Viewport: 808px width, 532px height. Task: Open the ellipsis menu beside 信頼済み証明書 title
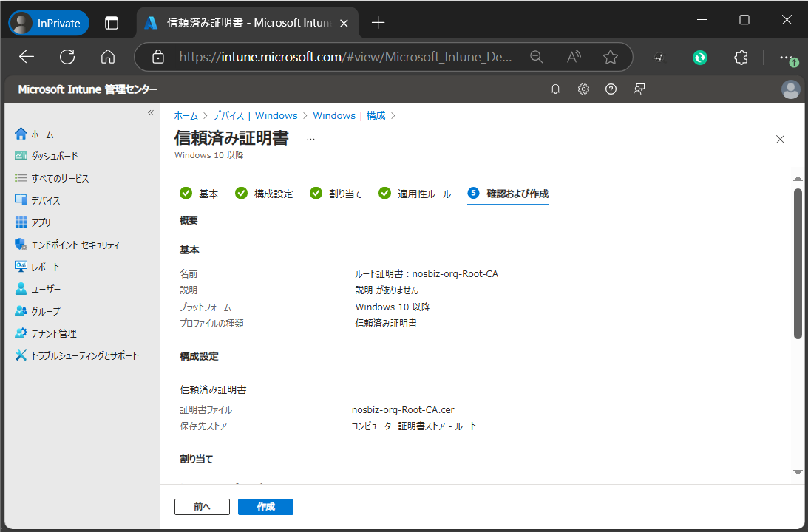[310, 139]
